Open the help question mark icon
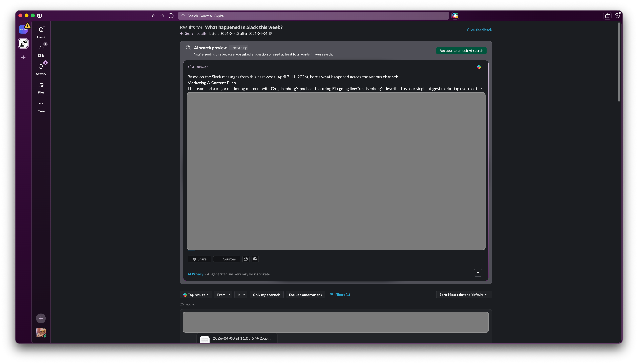The height and width of the screenshot is (364, 638). (617, 16)
